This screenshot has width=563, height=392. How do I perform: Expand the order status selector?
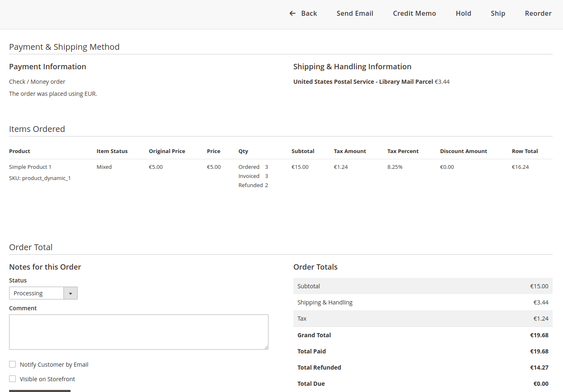71,293
